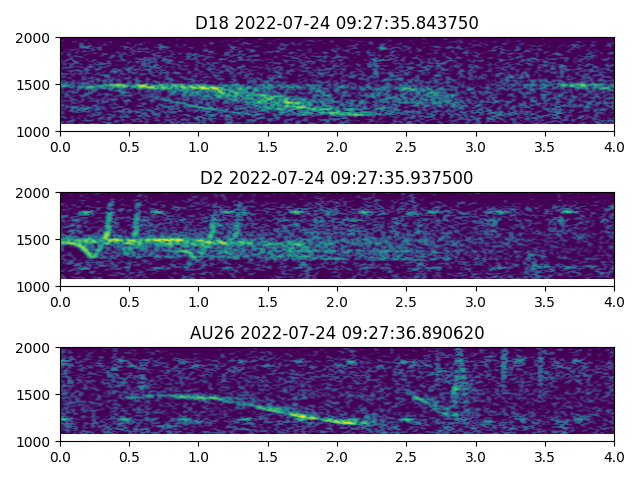
Task: Click the 2.5 x-axis tick on D18 plot
Action: (x=406, y=146)
